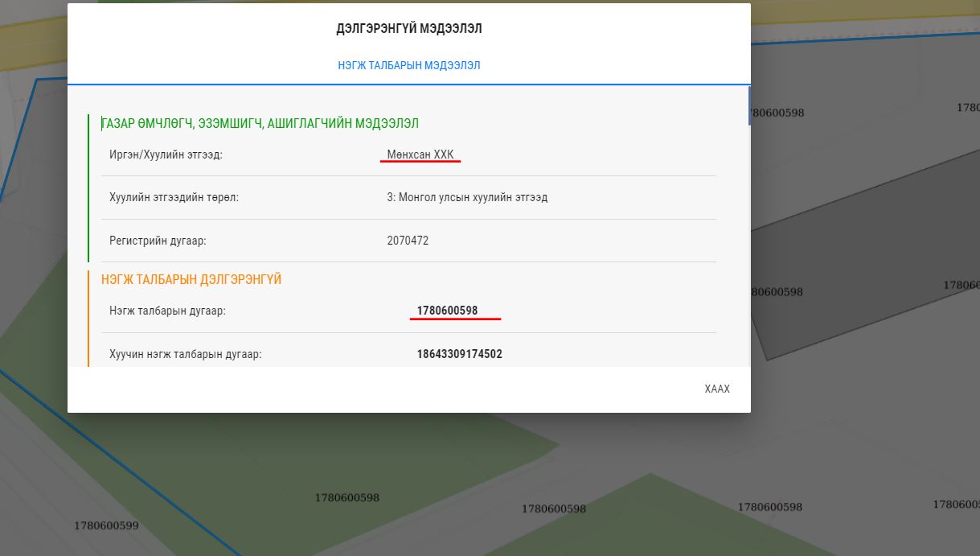980x556 pixels.
Task: Click the dialog's vertical scrollbar thumb
Action: [749, 105]
